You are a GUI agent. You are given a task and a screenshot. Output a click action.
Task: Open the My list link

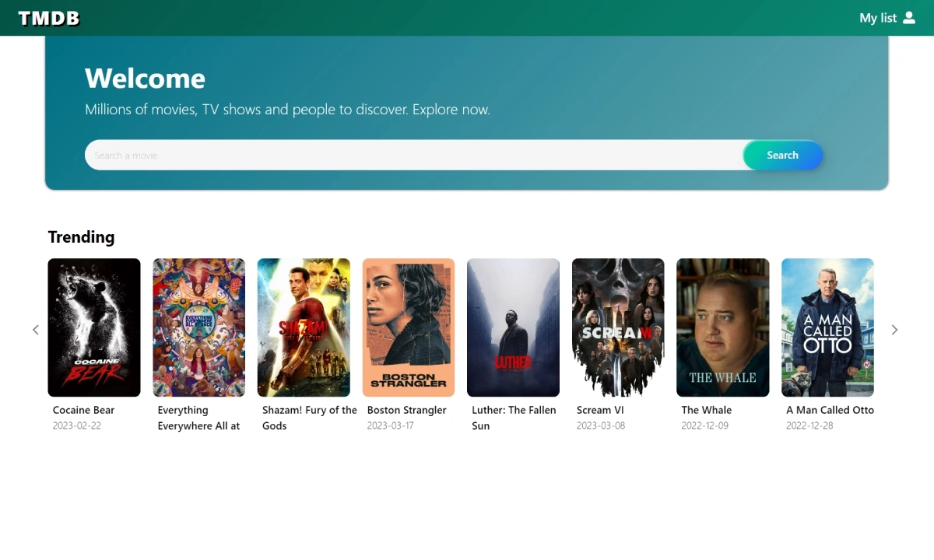878,18
